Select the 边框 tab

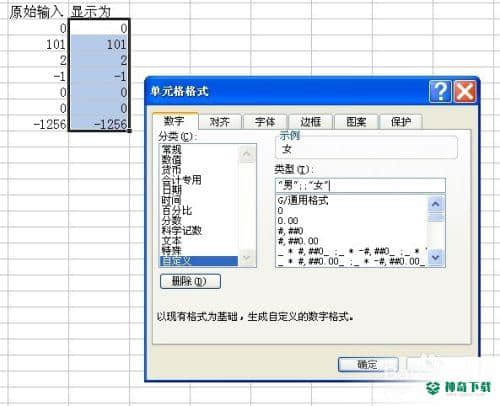(310, 121)
